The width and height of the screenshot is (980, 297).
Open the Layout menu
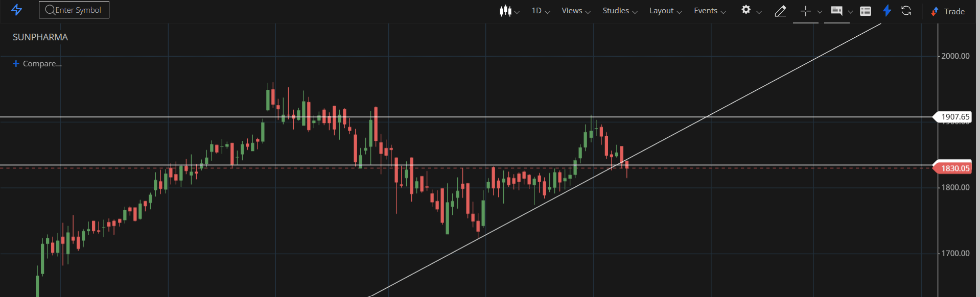click(x=665, y=11)
